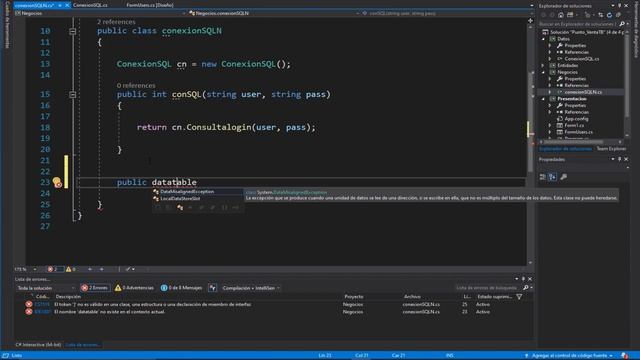The width and height of the screenshot is (640, 360).
Task: Click the alphabetical sort icon in Properties panel
Action: 552,177
